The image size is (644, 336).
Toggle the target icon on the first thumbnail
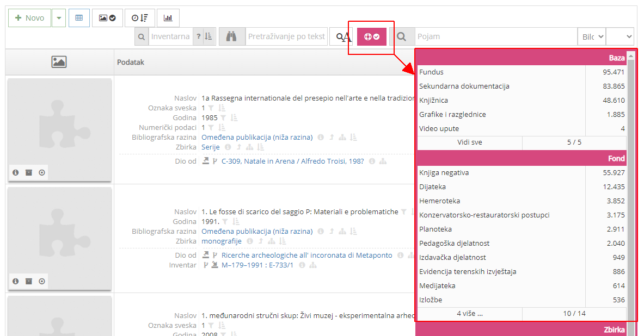(x=42, y=172)
